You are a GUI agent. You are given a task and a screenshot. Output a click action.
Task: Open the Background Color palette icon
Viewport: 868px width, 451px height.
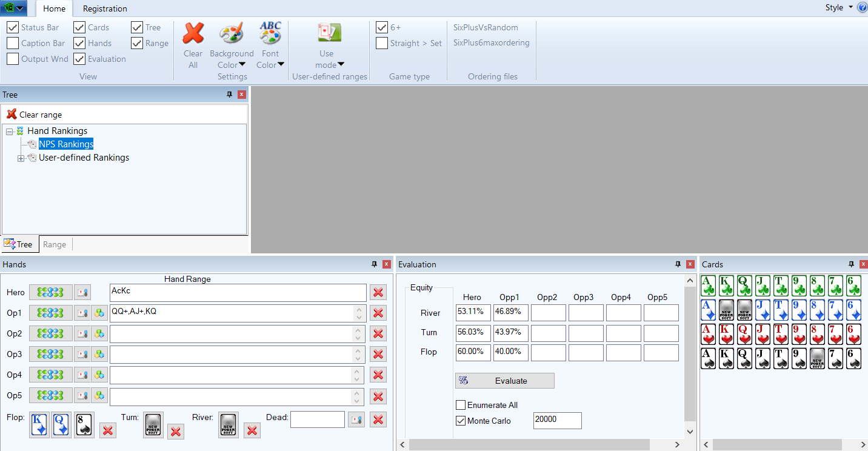pos(231,34)
